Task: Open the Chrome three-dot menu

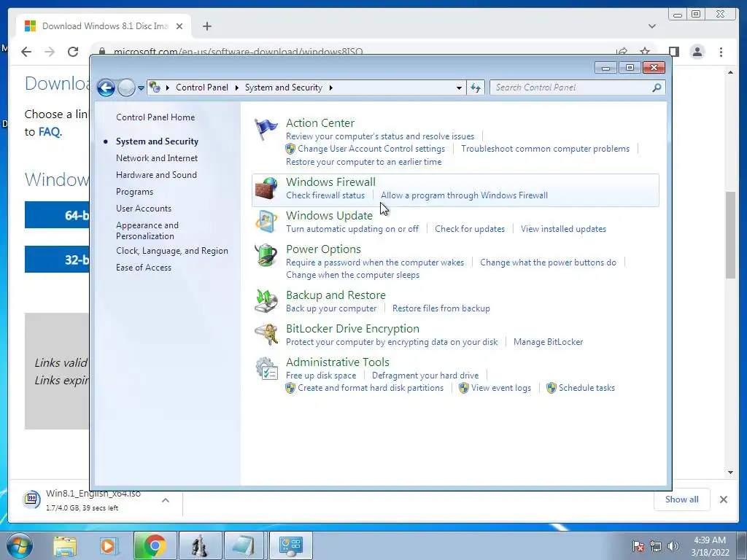Action: click(x=721, y=52)
